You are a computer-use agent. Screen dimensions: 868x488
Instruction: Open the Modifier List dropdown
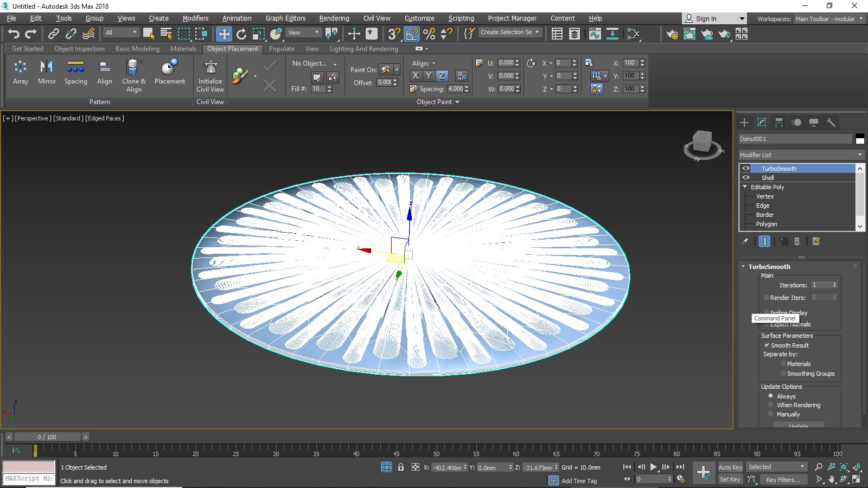click(801, 155)
